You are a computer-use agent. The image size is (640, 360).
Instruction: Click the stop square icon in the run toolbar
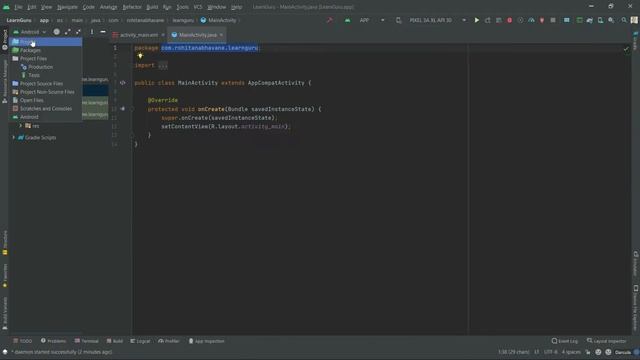(x=553, y=20)
